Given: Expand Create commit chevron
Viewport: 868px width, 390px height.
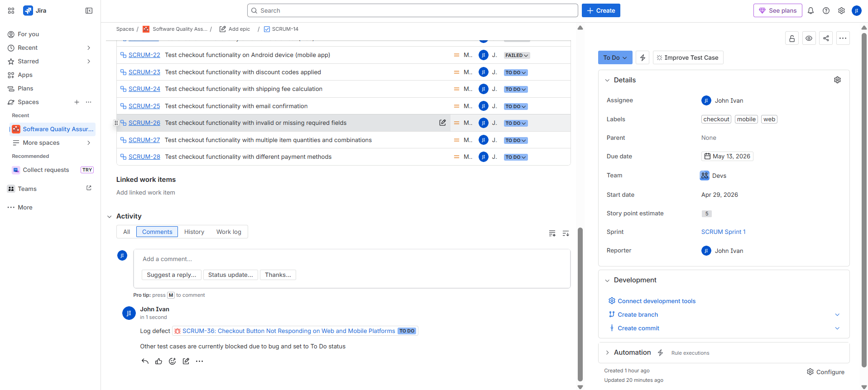Looking at the screenshot, I should [x=837, y=328].
